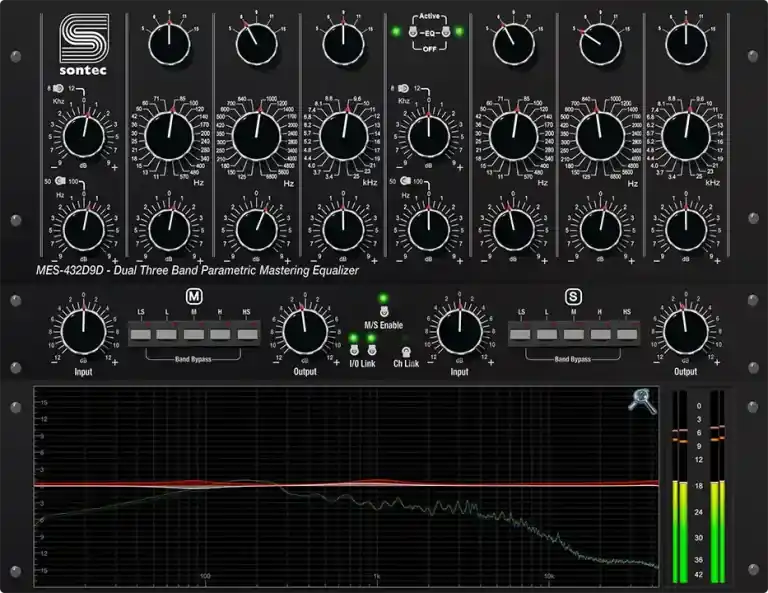Click the left channel mid band frequency knob
This screenshot has width=768, height=593.
[x=257, y=137]
